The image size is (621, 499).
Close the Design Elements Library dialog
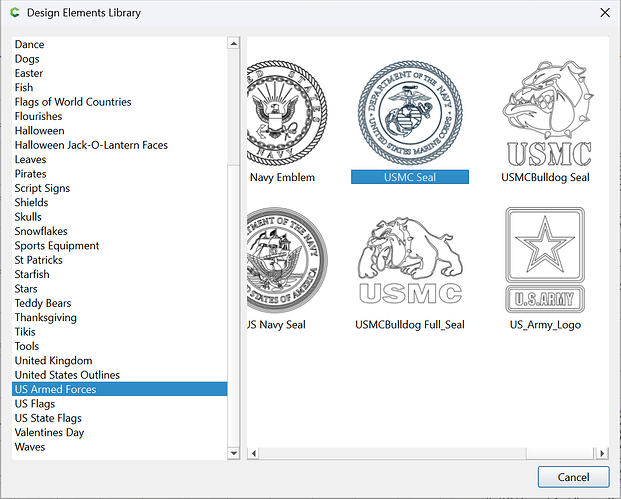pos(605,13)
